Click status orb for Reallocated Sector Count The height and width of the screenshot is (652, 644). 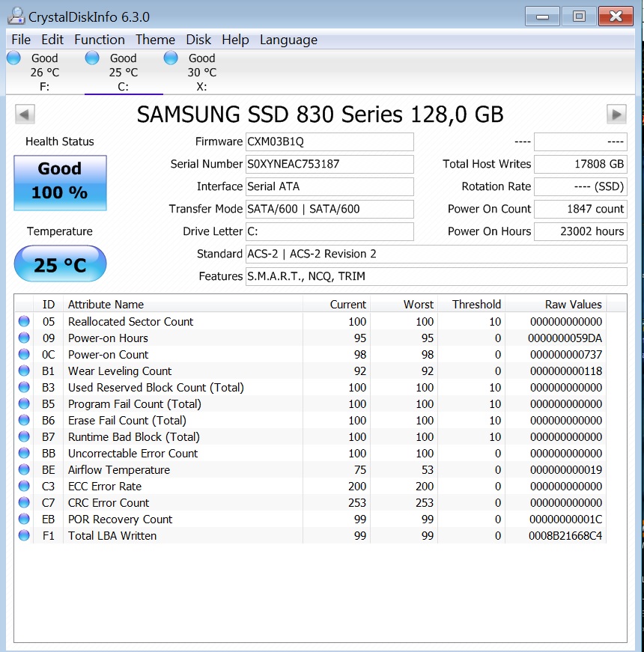[x=24, y=321]
